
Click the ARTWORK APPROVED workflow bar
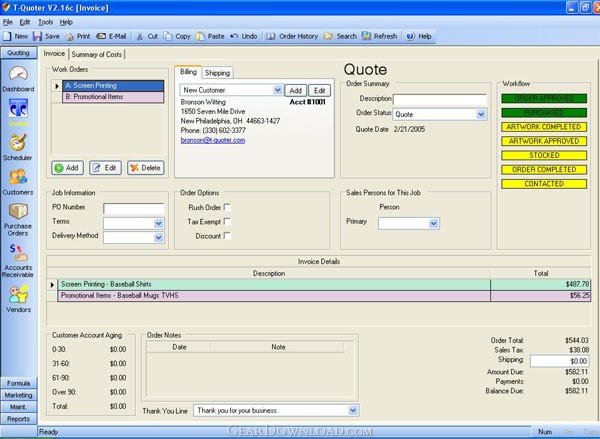tap(544, 141)
